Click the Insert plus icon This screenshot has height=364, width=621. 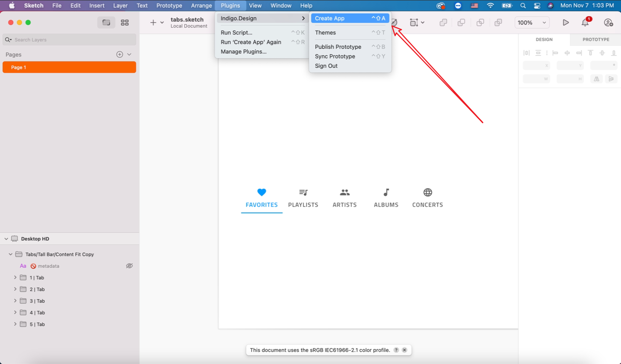click(x=153, y=22)
